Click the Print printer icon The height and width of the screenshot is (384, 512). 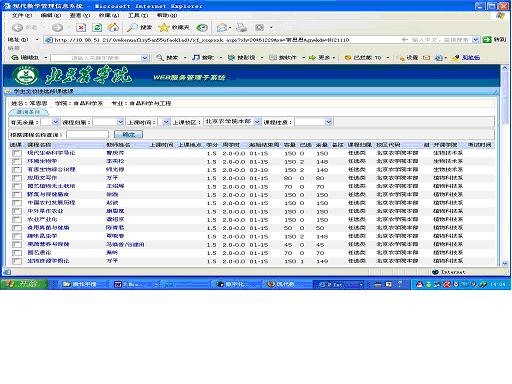point(241,28)
